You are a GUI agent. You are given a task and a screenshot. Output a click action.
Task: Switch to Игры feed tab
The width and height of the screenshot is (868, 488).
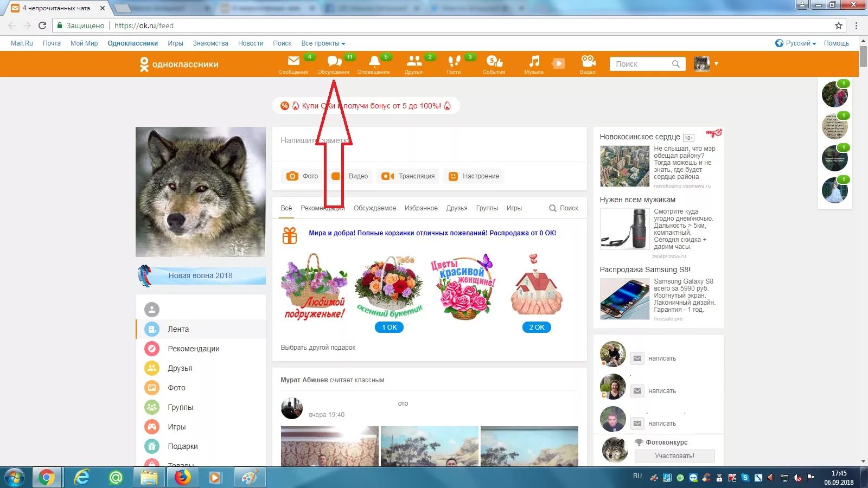(514, 208)
